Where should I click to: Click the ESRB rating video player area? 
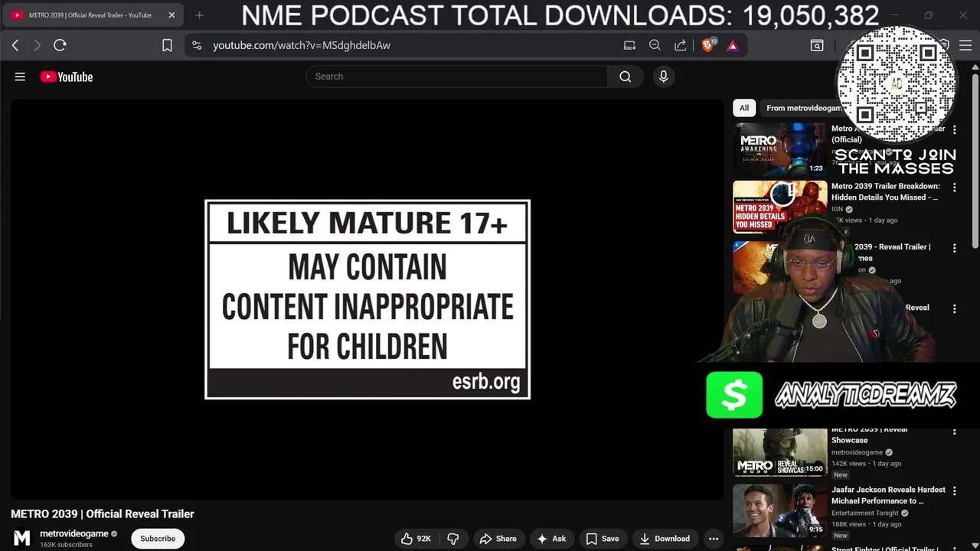[367, 299]
